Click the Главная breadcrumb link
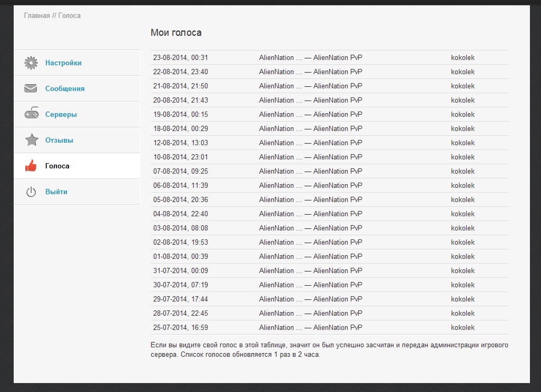Image resolution: width=541 pixels, height=392 pixels. [37, 15]
